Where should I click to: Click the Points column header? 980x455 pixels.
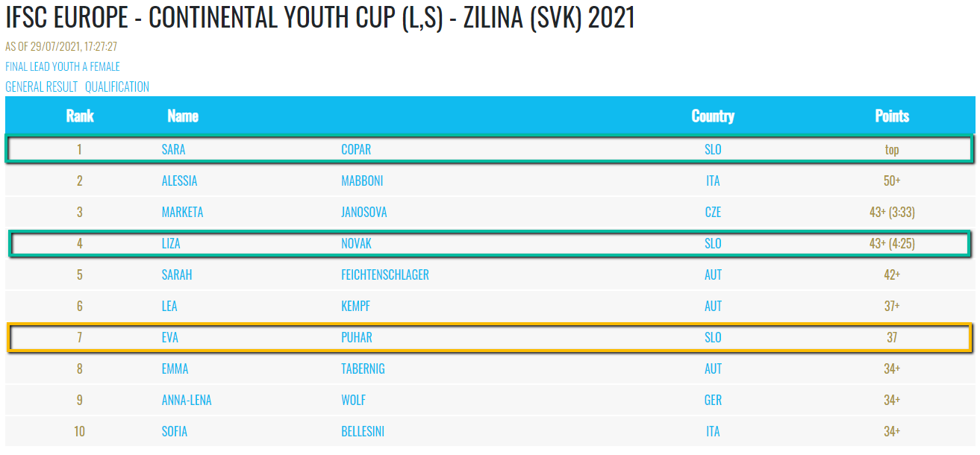pos(892,116)
